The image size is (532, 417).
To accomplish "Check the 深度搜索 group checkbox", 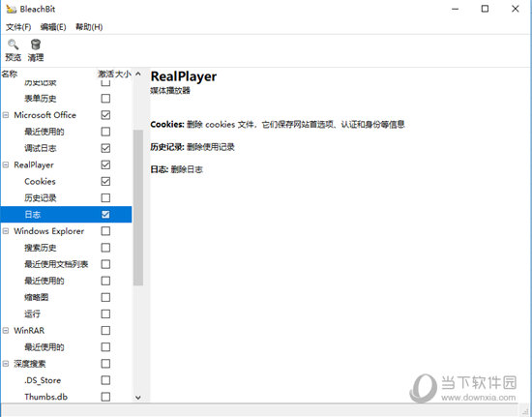I will click(105, 364).
